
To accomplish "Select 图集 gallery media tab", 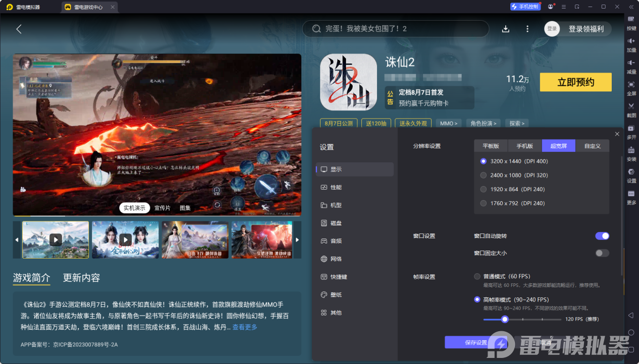I will 185,208.
